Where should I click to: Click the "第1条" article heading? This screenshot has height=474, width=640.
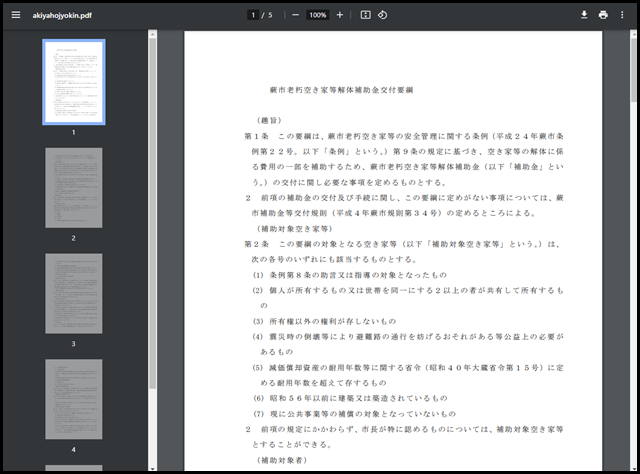256,136
